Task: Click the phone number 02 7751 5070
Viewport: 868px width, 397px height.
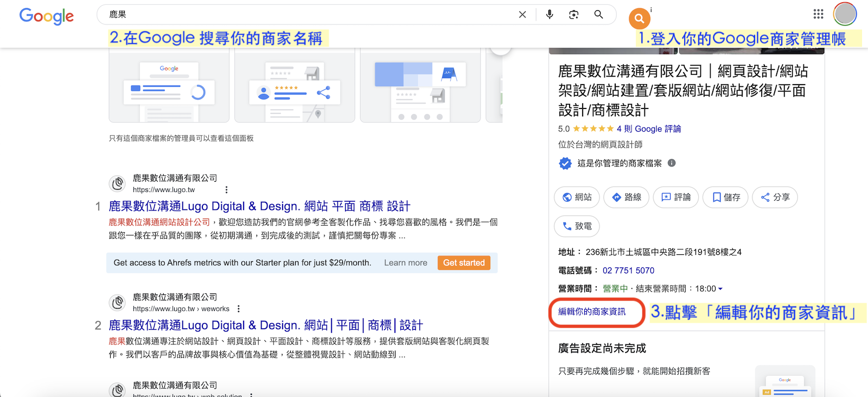Action: point(628,270)
